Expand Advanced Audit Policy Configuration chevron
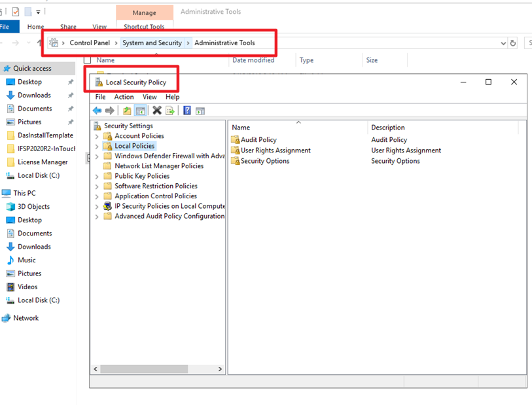The image size is (532, 405). (x=97, y=217)
